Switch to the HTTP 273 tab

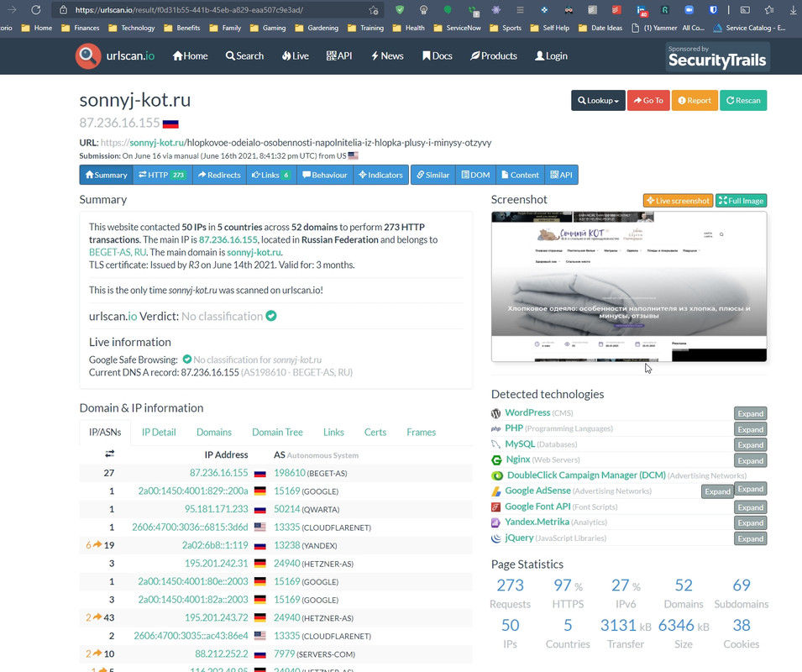click(162, 175)
